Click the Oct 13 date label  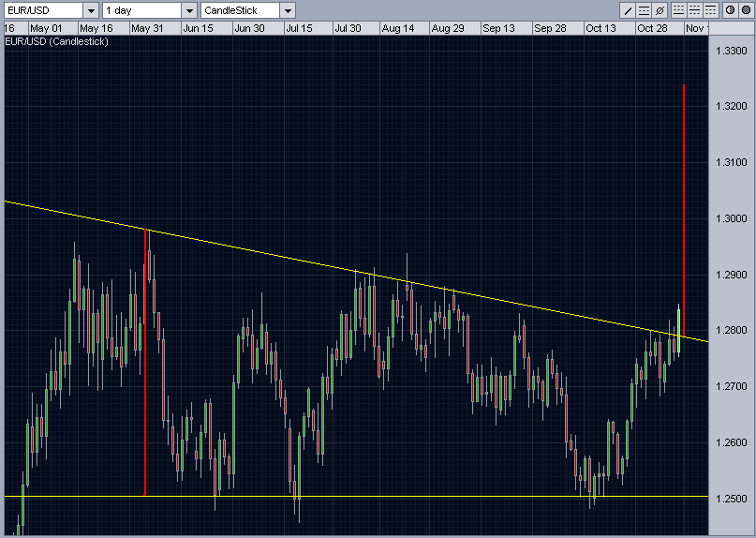(x=600, y=28)
